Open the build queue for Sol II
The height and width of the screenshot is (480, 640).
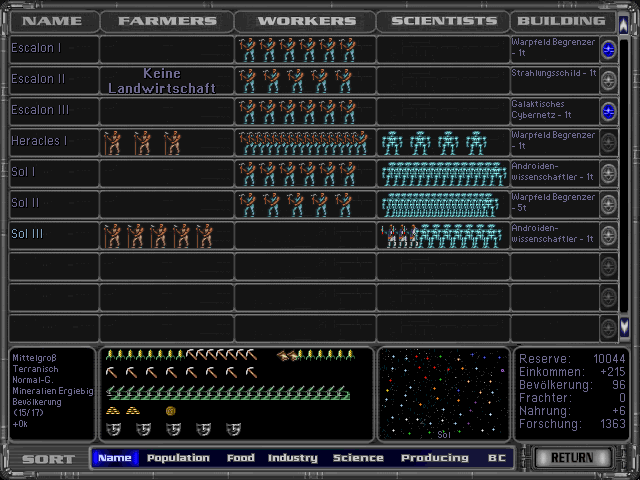(x=553, y=204)
